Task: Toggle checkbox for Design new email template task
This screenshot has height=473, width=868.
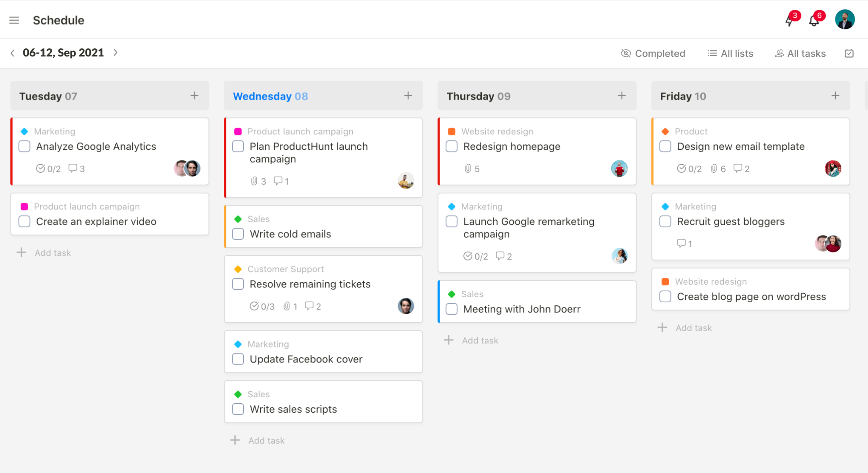Action: click(665, 147)
